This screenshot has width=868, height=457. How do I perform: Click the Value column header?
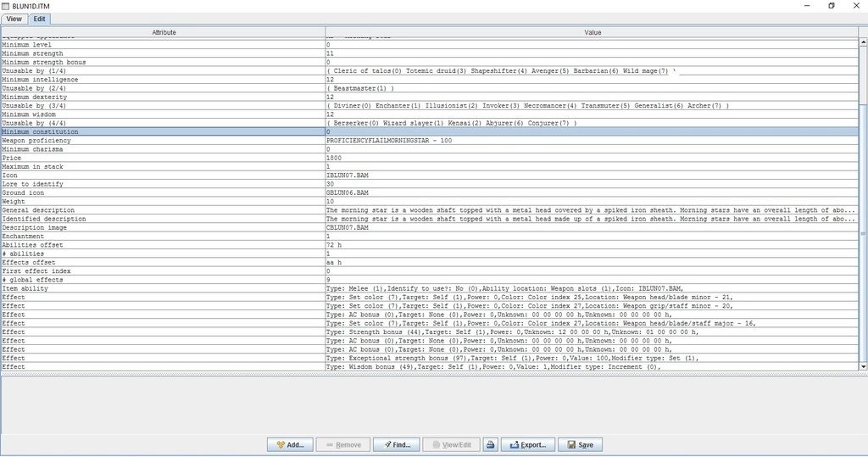(x=593, y=32)
